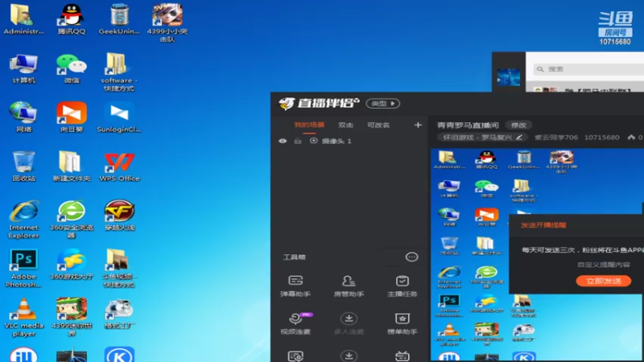This screenshot has height=362, width=644.
Task: Open the 榜单助手 tool
Action: click(x=402, y=323)
